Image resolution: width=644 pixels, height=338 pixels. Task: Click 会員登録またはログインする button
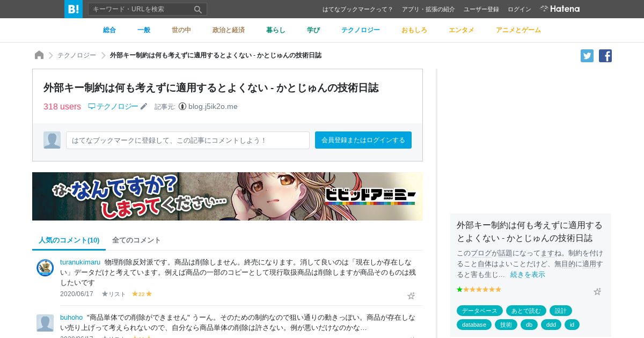[x=363, y=140]
